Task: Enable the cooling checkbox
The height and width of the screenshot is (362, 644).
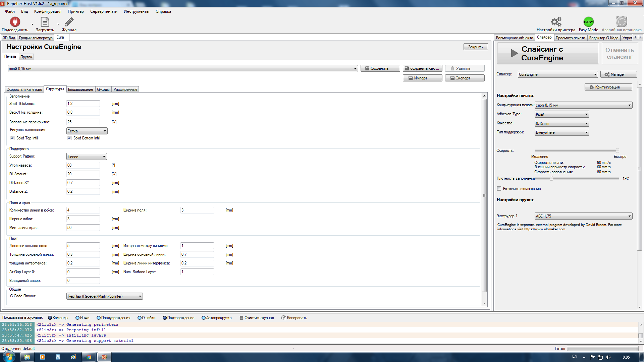Action: coord(499,189)
